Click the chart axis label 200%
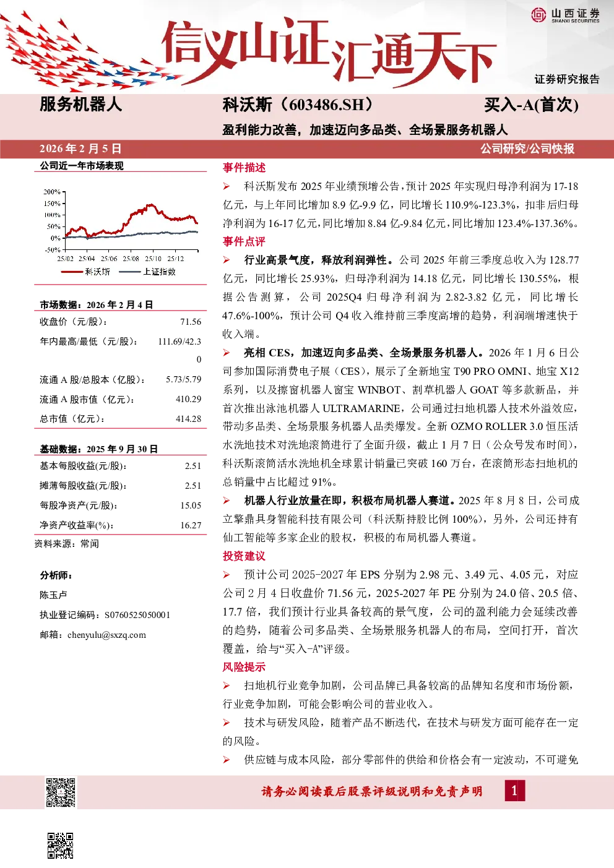This screenshot has width=614, height=868. tap(51, 192)
